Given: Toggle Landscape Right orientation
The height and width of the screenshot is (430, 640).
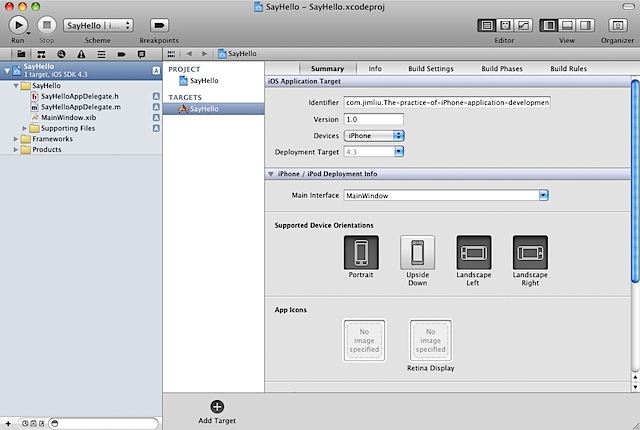Looking at the screenshot, I should click(530, 253).
